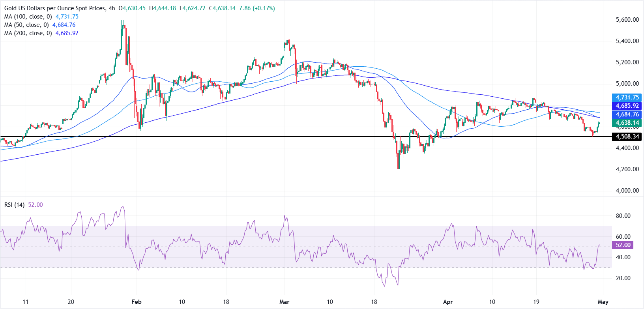
Task: Click the Gold US Dollars per Ounce chart title
Action: pos(55,8)
